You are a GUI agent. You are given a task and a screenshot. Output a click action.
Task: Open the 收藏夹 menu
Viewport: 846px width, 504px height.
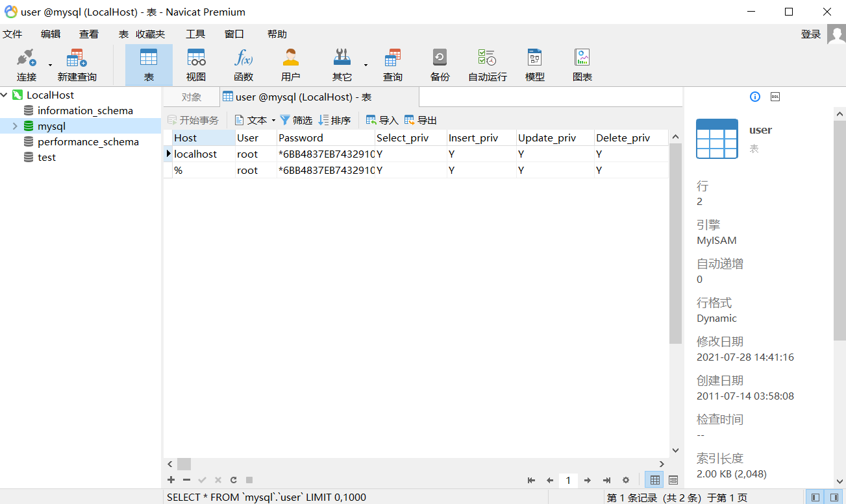pos(150,34)
